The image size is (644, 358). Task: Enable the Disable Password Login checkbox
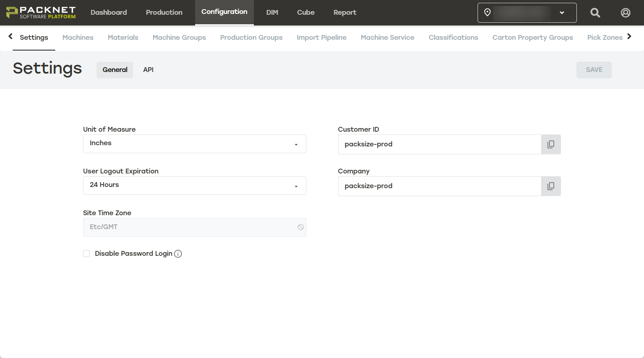(x=86, y=253)
